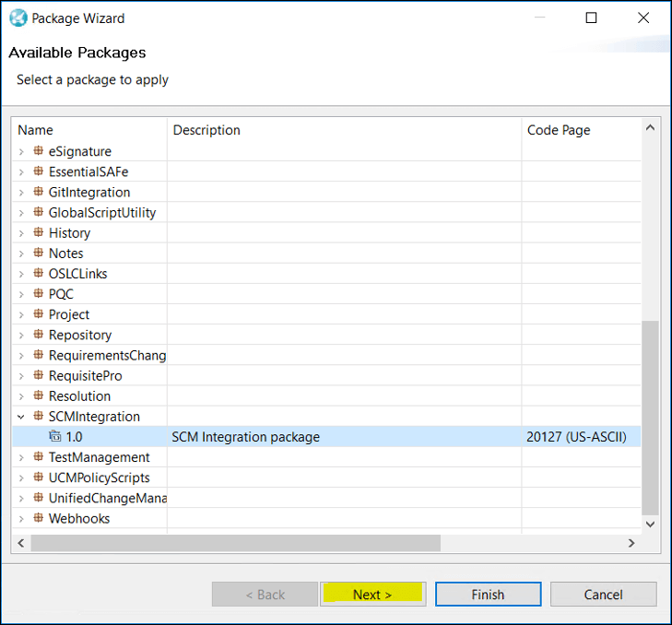Click the vertical scrollbar down arrow
The image size is (672, 625).
point(650,525)
